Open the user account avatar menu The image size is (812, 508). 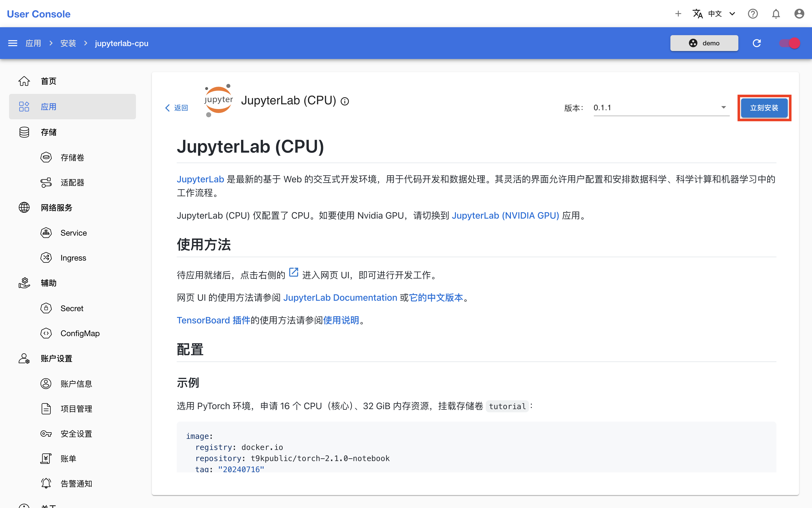[x=799, y=14]
